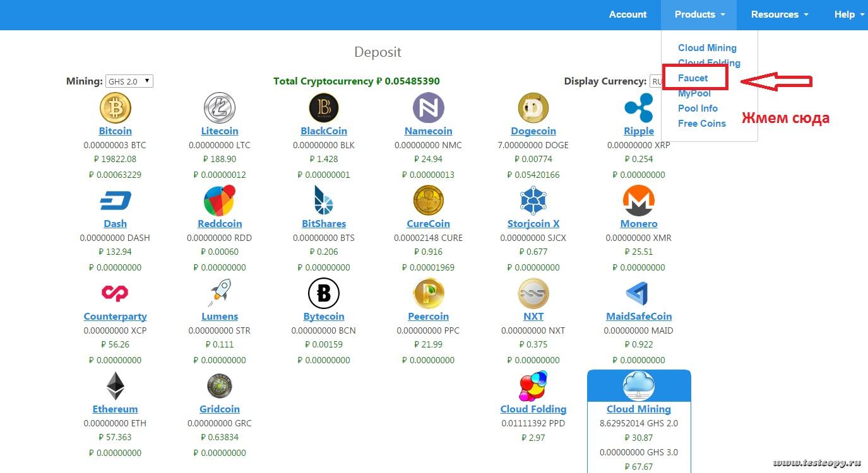Click the Gridcoin text link

coord(219,409)
